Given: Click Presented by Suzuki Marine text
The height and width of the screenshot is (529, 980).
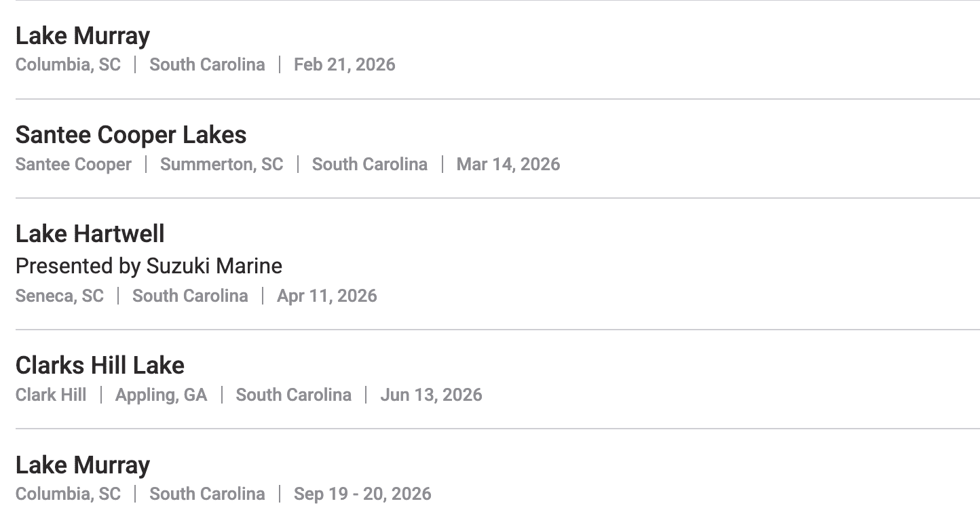Looking at the screenshot, I should (x=149, y=266).
